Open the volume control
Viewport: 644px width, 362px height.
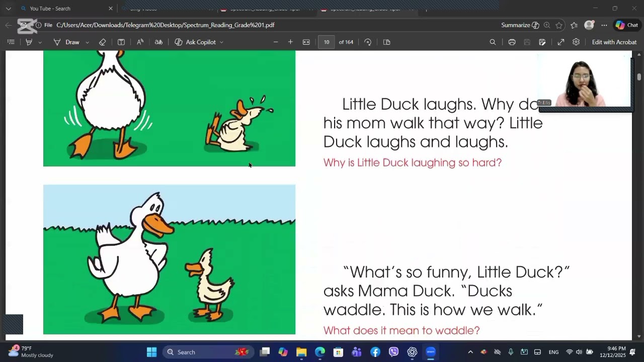pyautogui.click(x=579, y=352)
